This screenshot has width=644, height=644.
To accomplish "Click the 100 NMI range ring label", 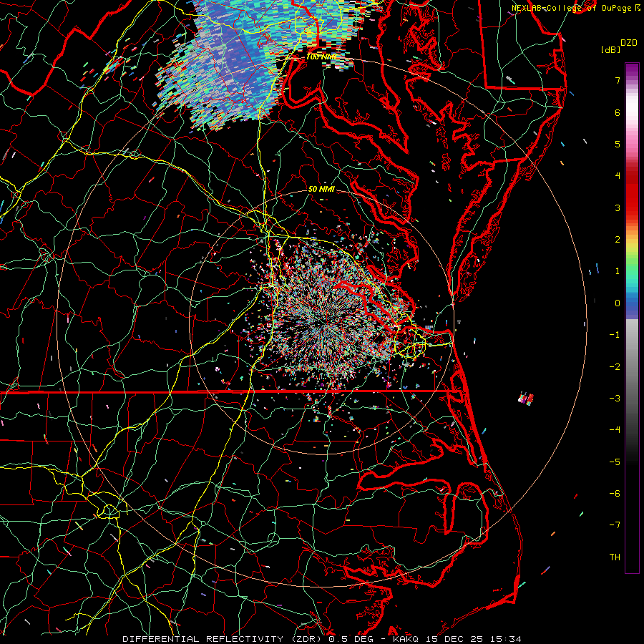I will click(321, 57).
